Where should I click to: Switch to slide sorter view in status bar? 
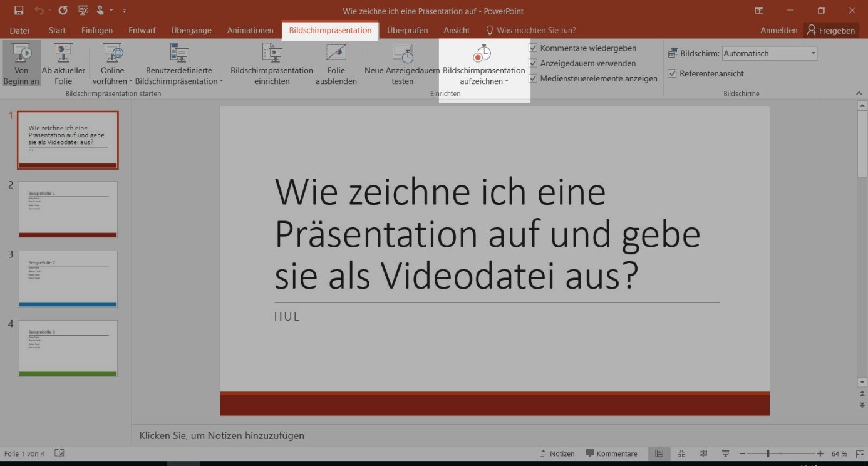click(681, 453)
